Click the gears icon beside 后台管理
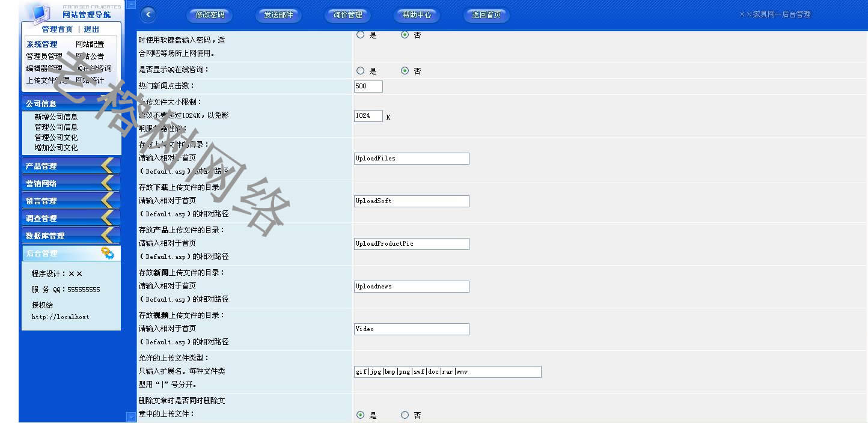 [x=108, y=253]
